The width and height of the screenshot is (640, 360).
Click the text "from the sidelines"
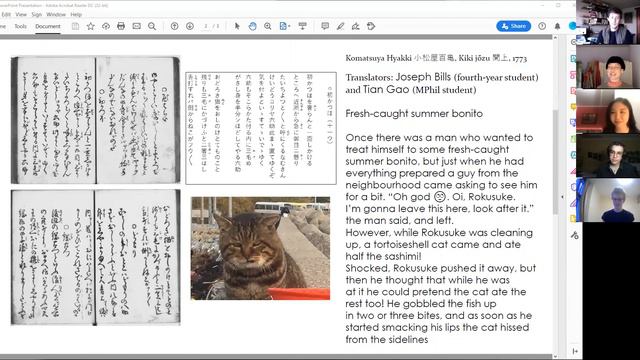pos(387,339)
